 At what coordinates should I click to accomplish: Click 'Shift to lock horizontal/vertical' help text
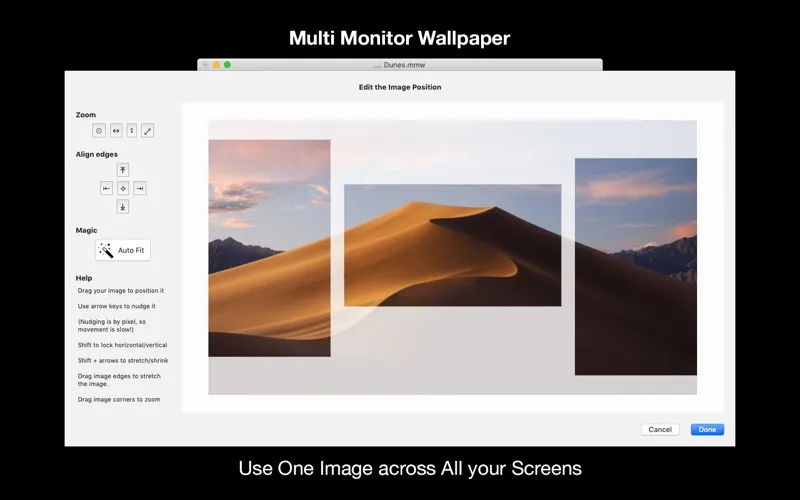click(x=122, y=345)
